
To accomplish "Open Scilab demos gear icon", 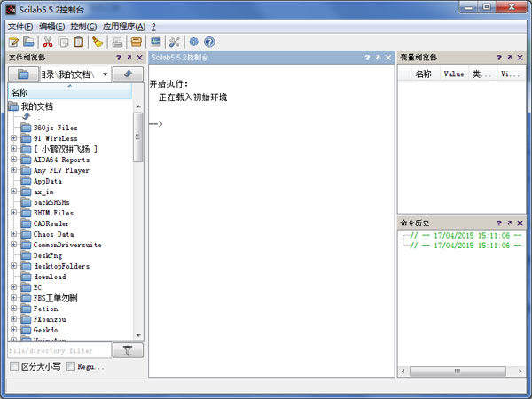I will [193, 42].
